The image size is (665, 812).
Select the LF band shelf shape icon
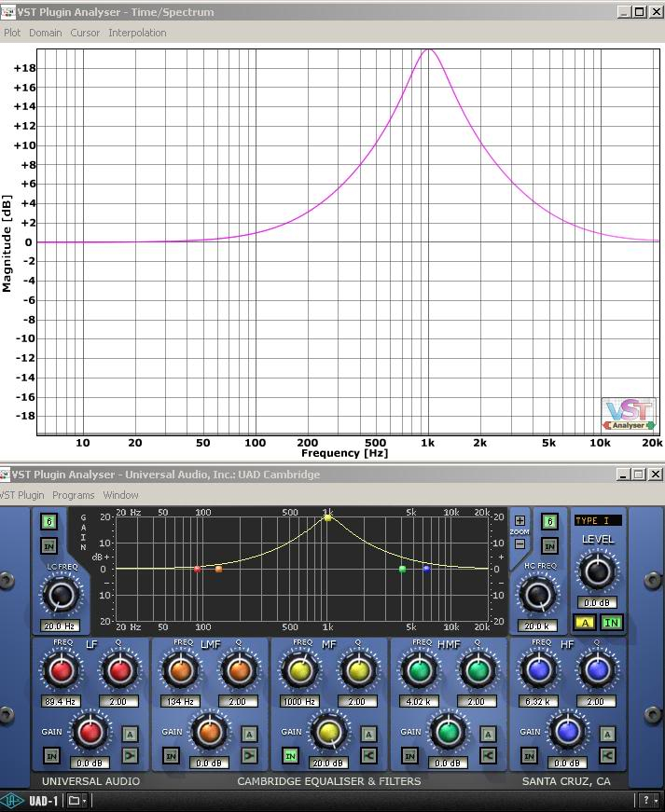[x=130, y=755]
